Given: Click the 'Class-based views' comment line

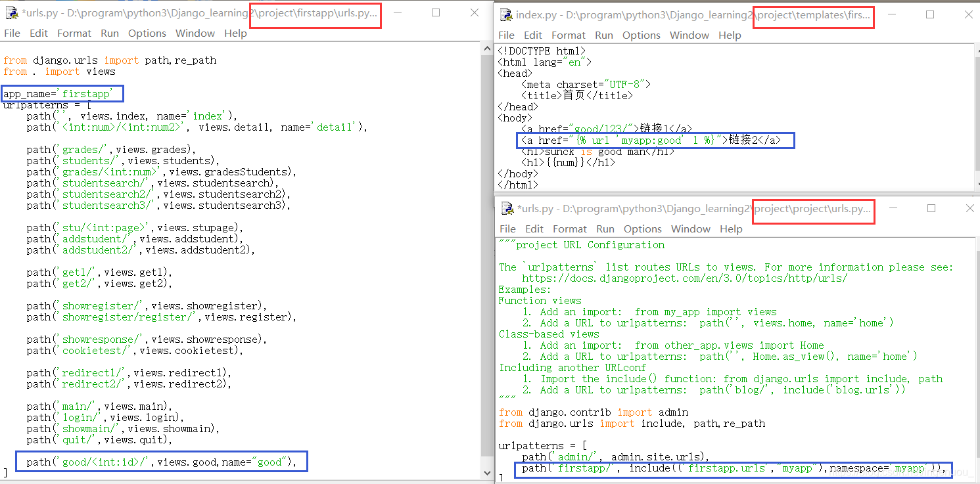Looking at the screenshot, I should 549,334.
